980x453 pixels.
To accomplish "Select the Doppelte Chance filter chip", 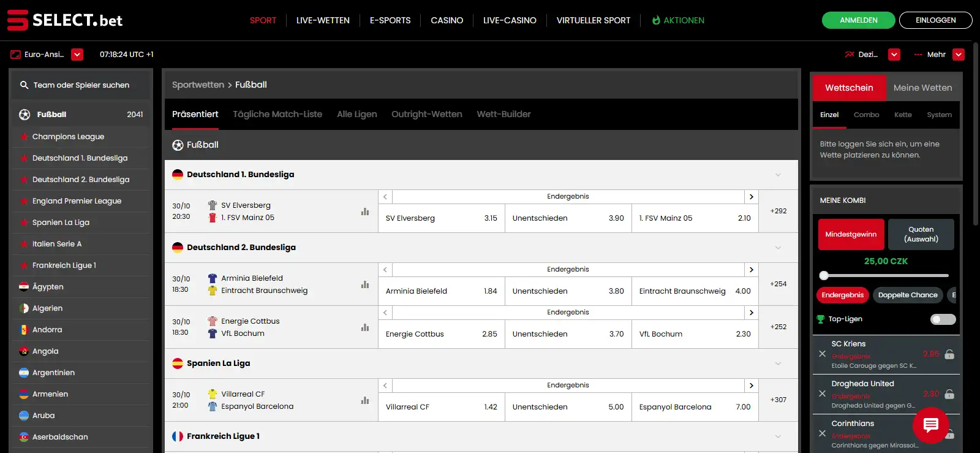I will [908, 295].
